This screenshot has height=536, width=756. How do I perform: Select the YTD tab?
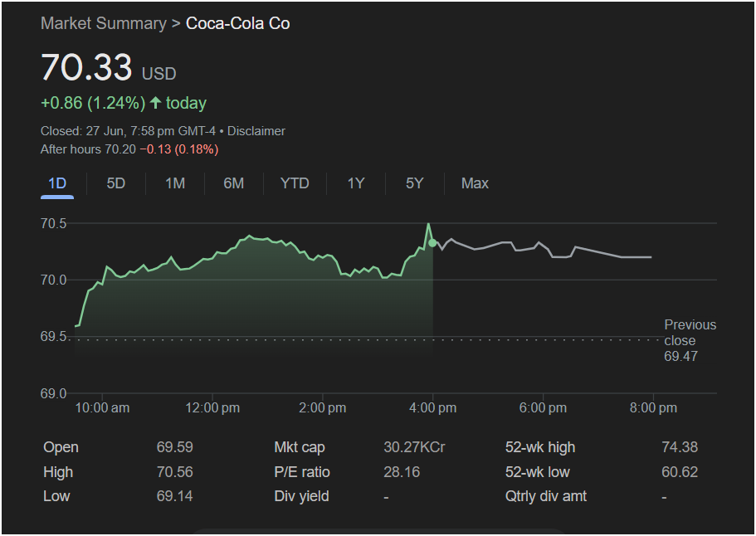295,183
